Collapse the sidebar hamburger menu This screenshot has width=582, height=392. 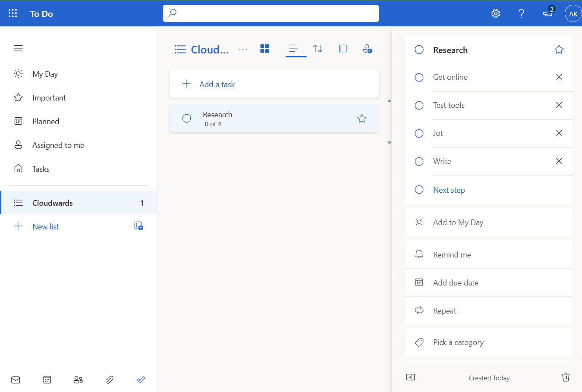pos(18,48)
